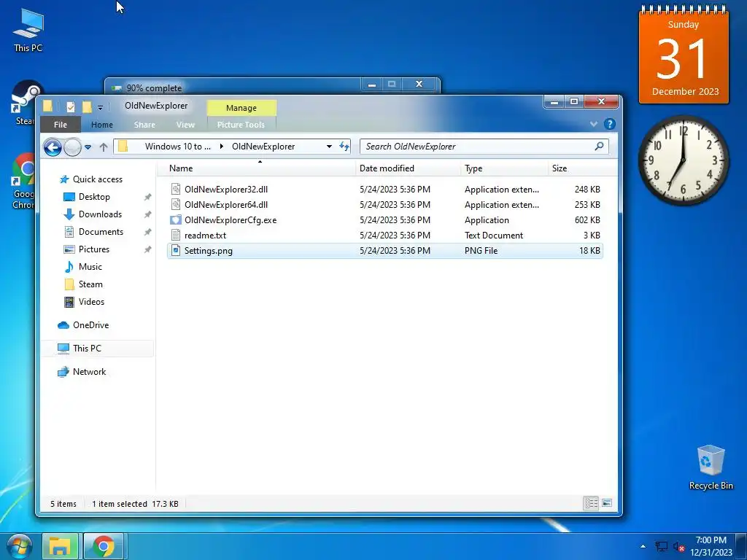Screen dimensions: 747x560
Task: Select the Settings.png file
Action: tap(385, 251)
